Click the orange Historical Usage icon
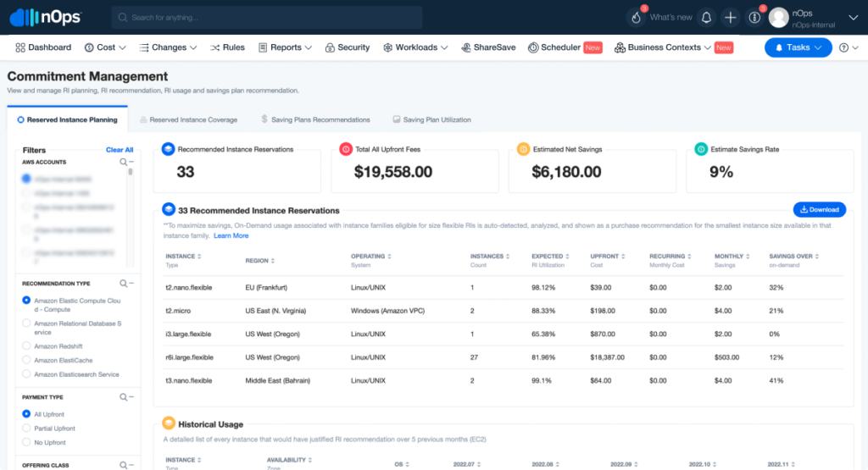 [169, 423]
